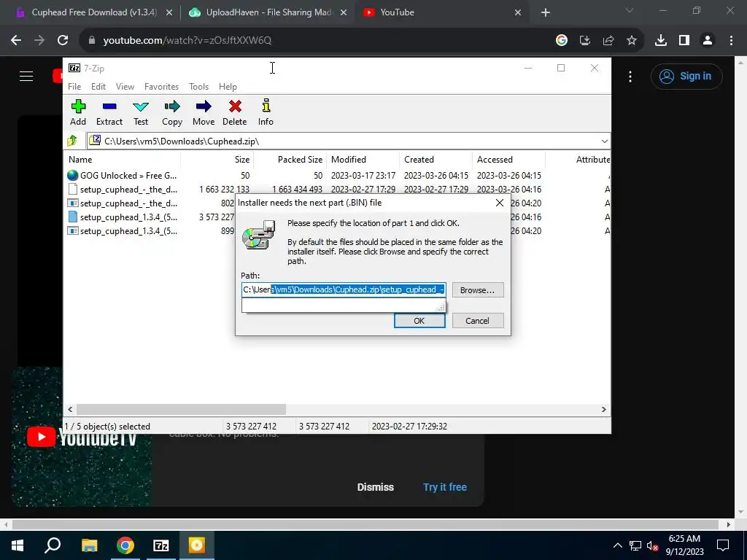Screen dimensions: 747x560
Task: Click muted volume tray icon
Action: tap(652, 545)
